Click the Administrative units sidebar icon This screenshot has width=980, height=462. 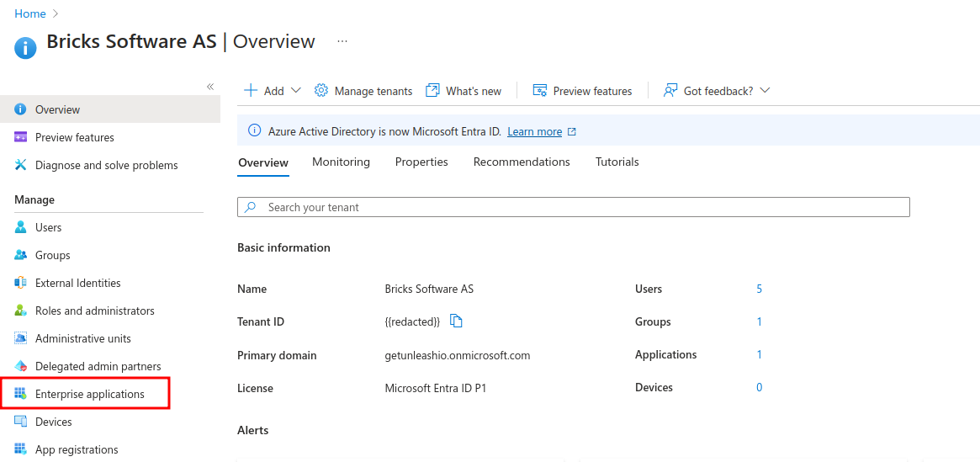click(21, 338)
